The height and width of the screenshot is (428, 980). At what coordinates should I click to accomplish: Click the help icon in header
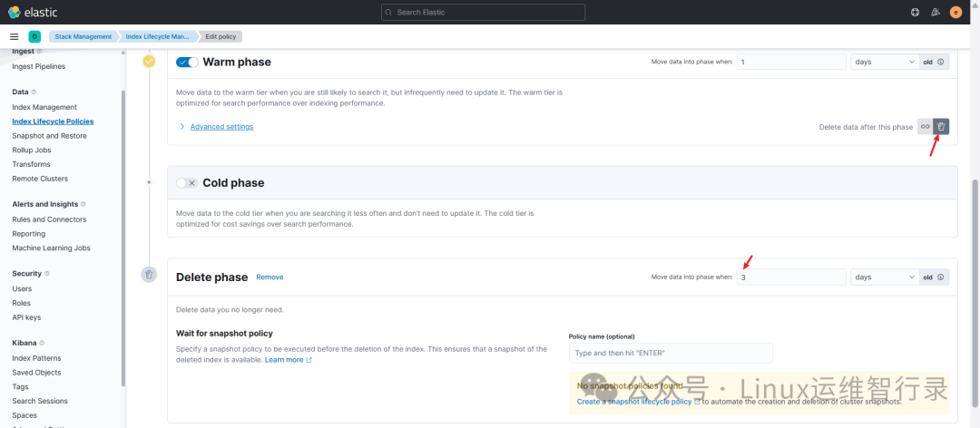(915, 12)
